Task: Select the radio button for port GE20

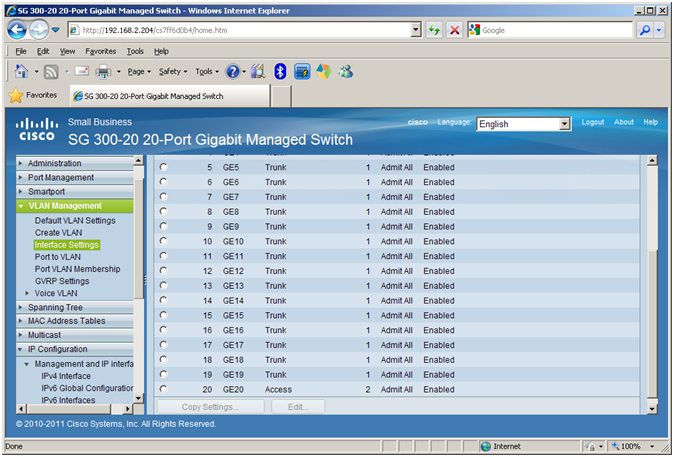Action: 163,389
